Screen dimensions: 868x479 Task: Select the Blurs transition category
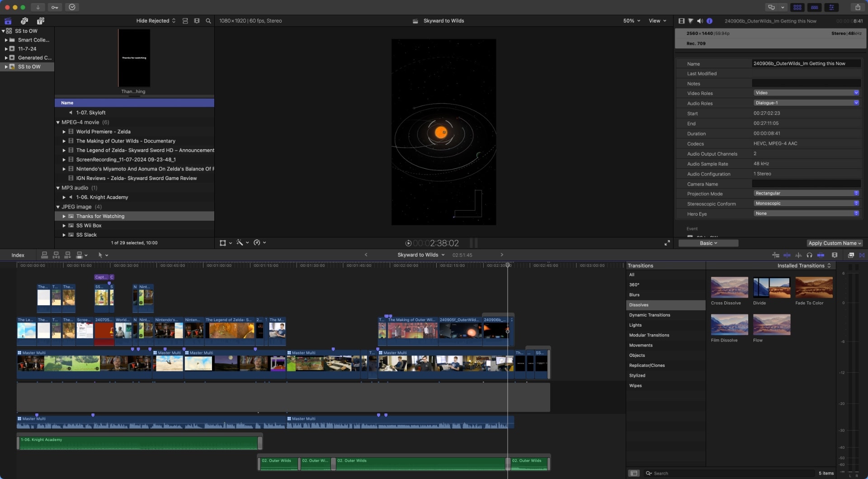click(x=635, y=294)
